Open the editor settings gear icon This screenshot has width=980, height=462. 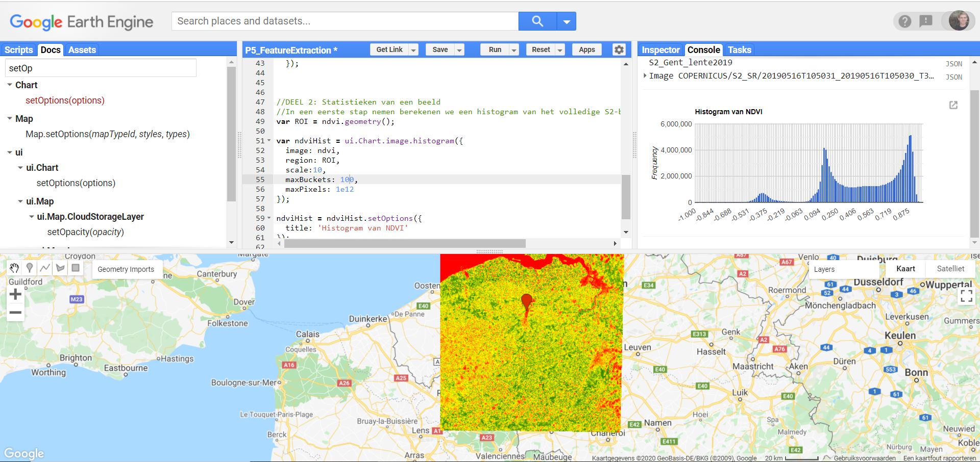[619, 49]
